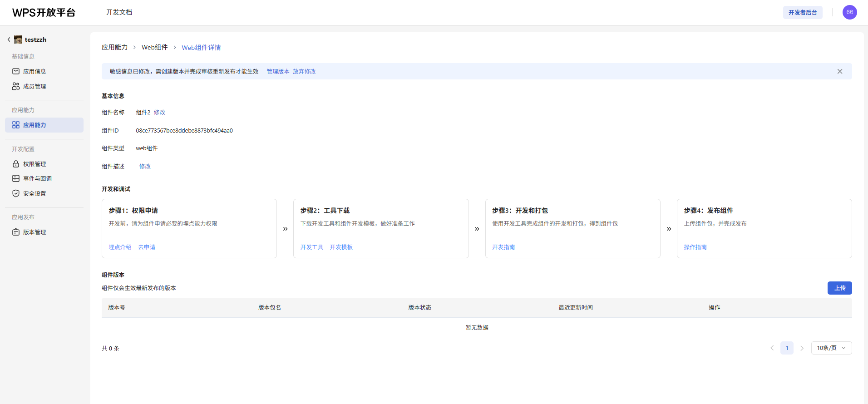Click the 最近更新时间 column header
Screen dimensions: 868x404
pyautogui.click(x=576, y=307)
